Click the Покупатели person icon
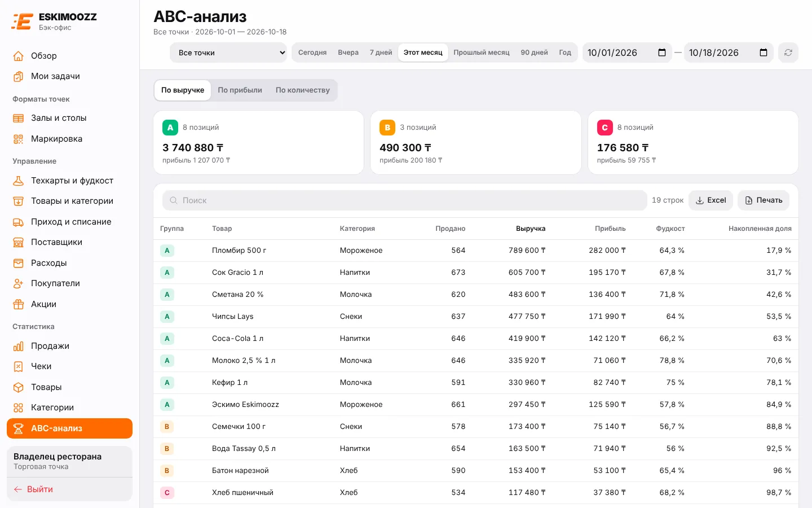Image resolution: width=812 pixels, height=508 pixels. [19, 283]
